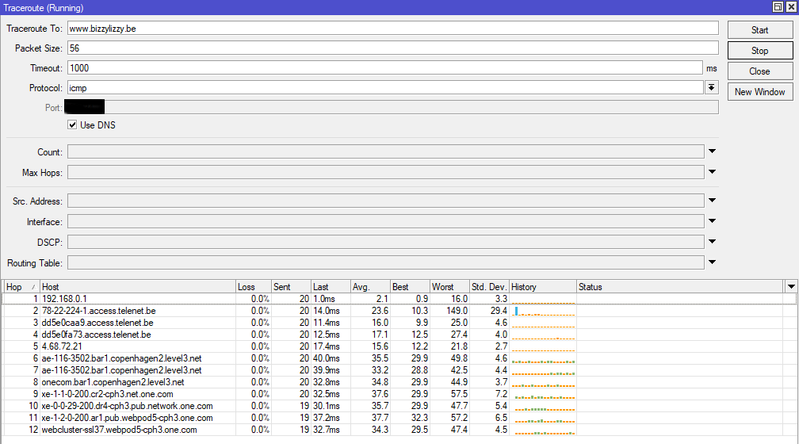Sort by the Std. Dev. column header
Screen dimensions: 799x444
489,286
